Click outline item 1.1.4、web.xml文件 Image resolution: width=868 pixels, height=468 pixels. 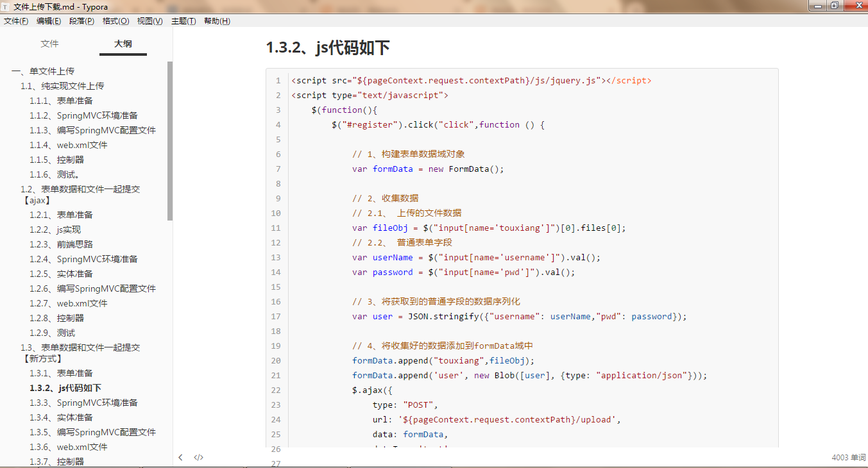tap(69, 145)
